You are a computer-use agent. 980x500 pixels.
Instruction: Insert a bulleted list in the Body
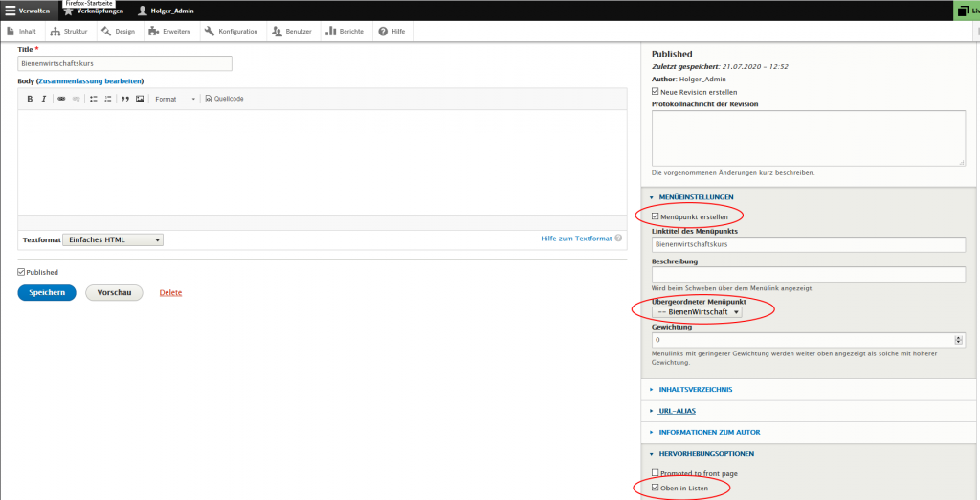tap(93, 99)
